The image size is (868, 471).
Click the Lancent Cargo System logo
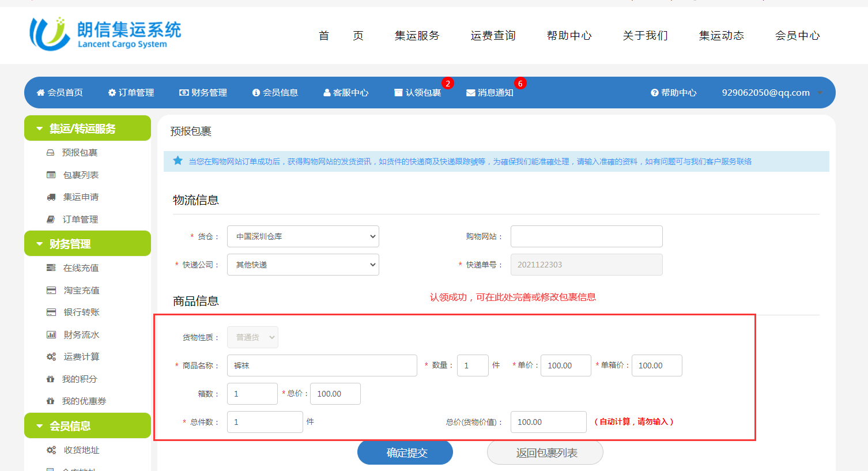point(105,34)
